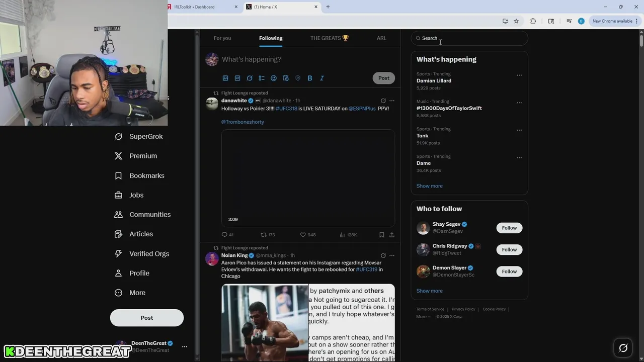644x362 pixels.
Task: Open options for Tank trend
Action: pyautogui.click(x=519, y=130)
